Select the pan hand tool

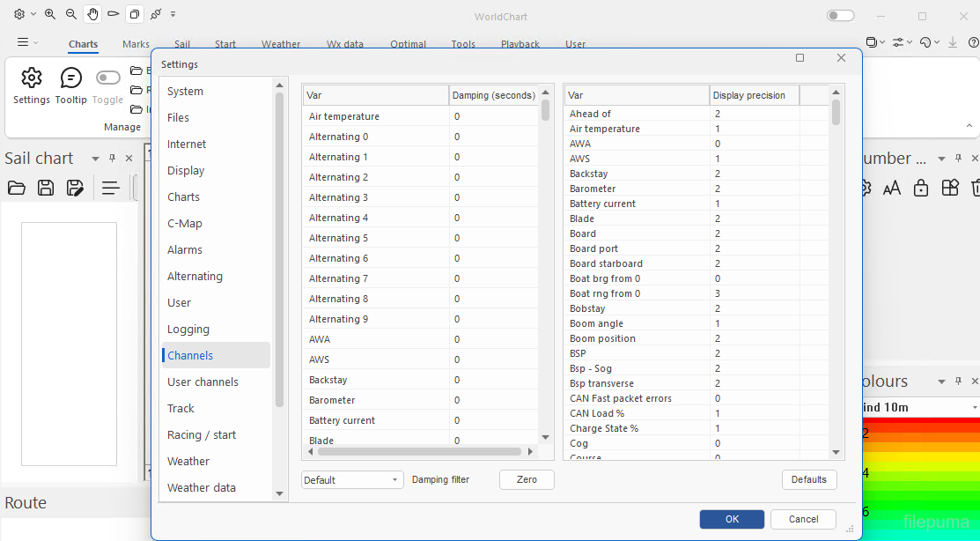[92, 14]
